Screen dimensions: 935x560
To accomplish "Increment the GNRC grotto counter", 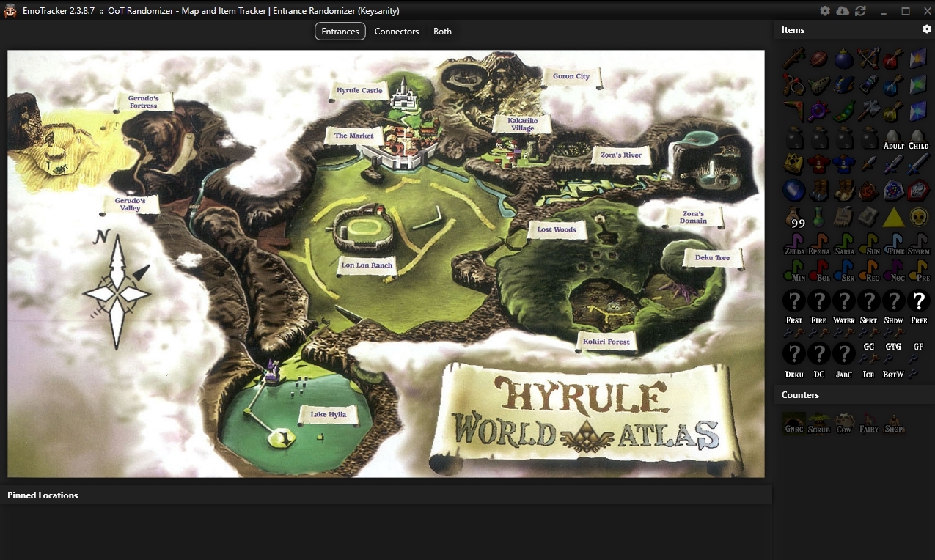I will pyautogui.click(x=794, y=424).
